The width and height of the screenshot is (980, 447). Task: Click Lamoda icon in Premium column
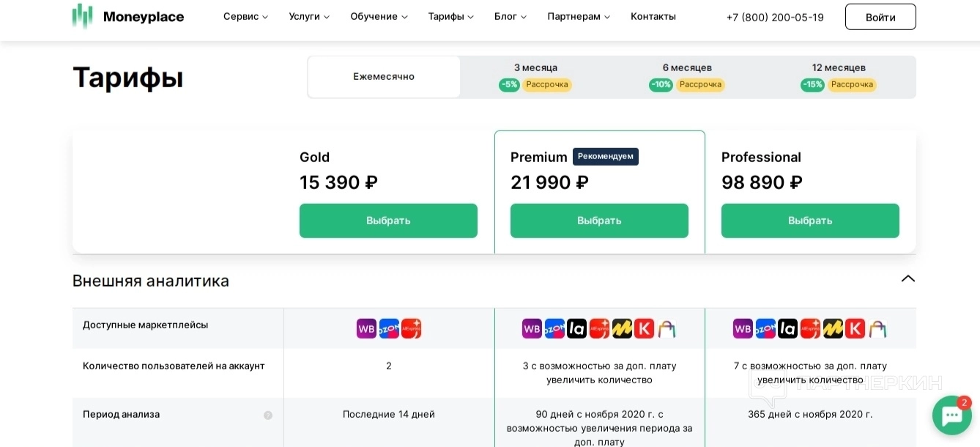(x=576, y=329)
